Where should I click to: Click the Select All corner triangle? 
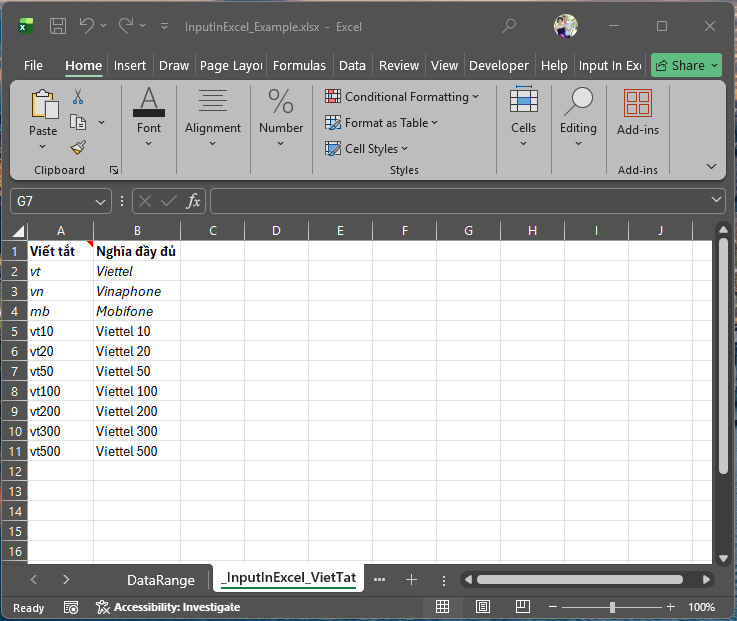pos(18,231)
